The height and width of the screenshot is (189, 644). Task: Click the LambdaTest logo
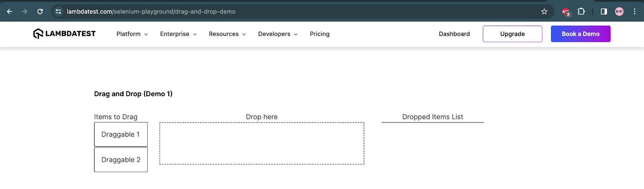64,34
